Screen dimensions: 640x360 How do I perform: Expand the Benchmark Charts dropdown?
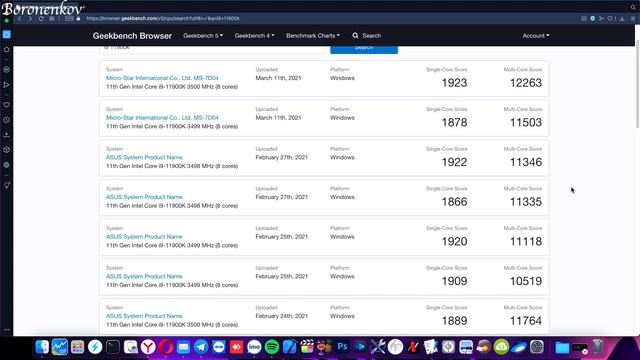click(313, 36)
